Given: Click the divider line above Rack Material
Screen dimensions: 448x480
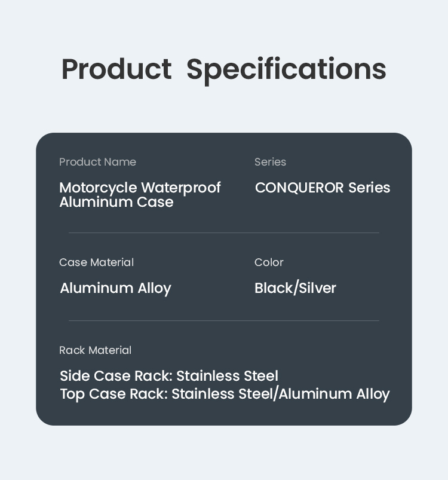Looking at the screenshot, I should pos(224,320).
